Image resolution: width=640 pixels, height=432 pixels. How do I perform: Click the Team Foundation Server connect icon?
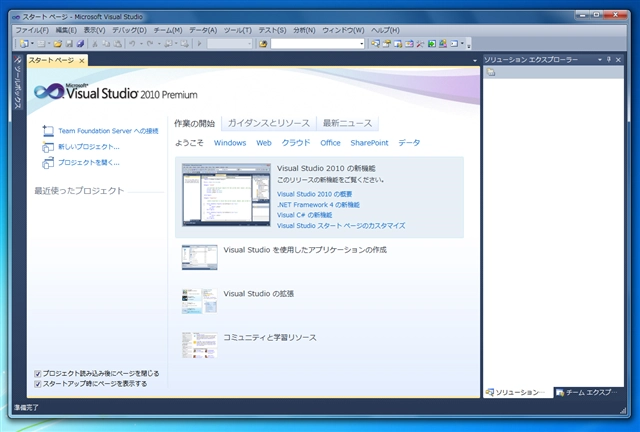[x=47, y=131]
